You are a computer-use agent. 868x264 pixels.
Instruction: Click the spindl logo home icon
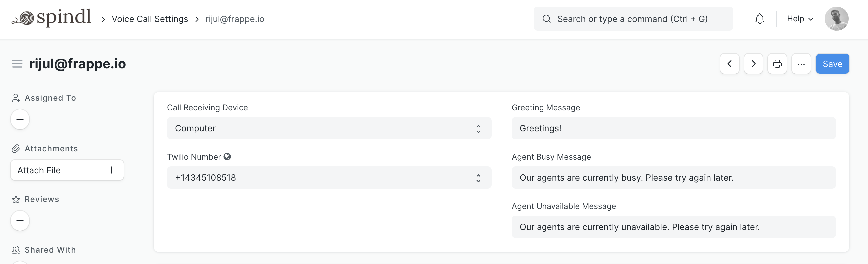[51, 18]
